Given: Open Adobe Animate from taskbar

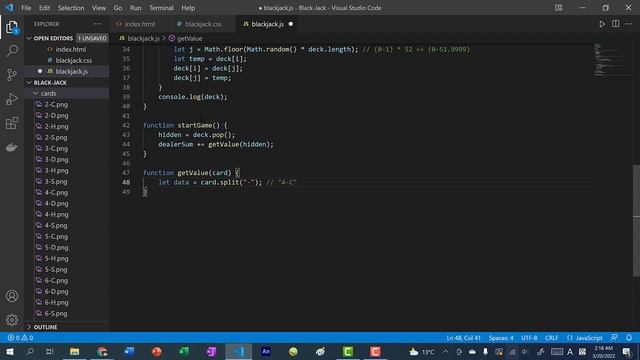Looking at the screenshot, I should click(266, 351).
